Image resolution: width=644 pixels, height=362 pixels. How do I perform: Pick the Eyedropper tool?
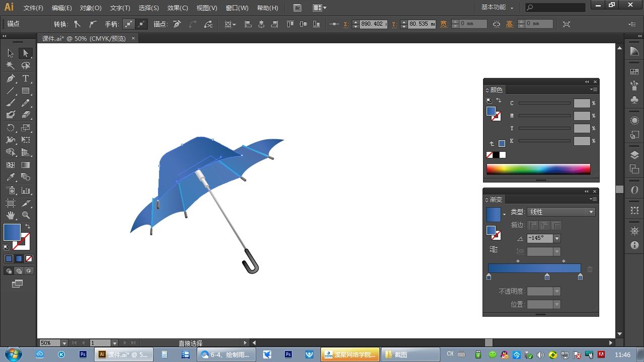11,177
